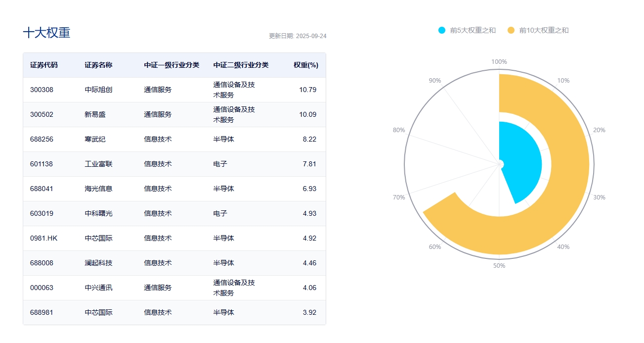Toggle the 前10大权重之和 legend series
The height and width of the screenshot is (343, 644).
538,30
